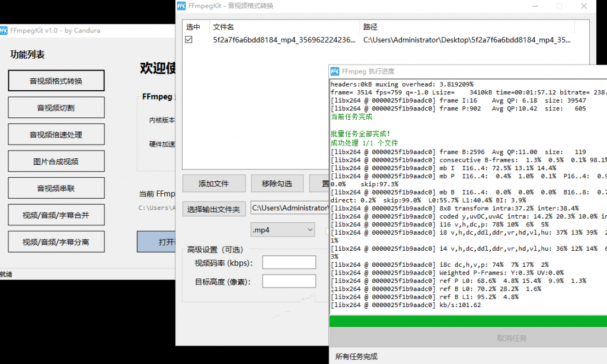Click the 批量任务全部完成! log line
This screenshot has height=364, width=607.
(x=360, y=133)
